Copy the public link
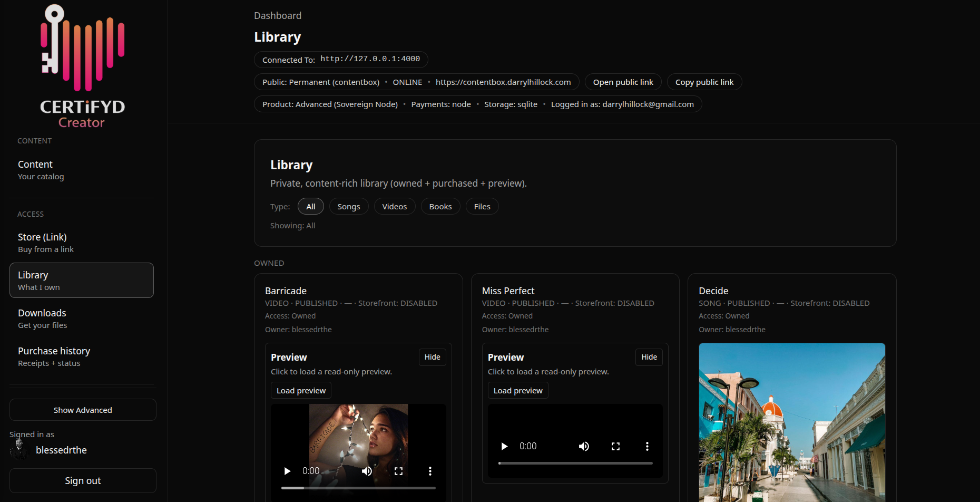 pos(704,82)
